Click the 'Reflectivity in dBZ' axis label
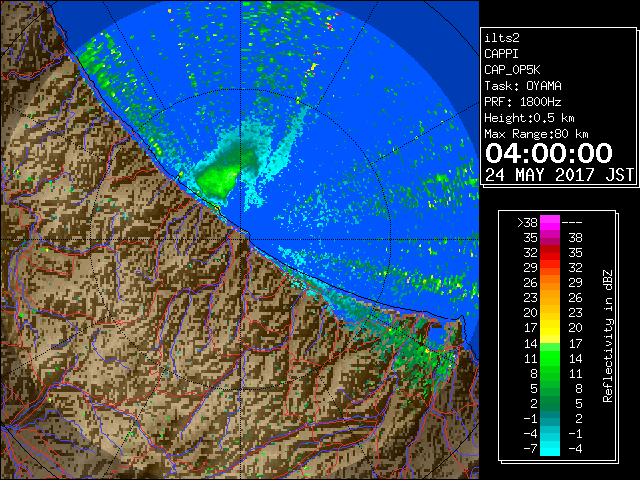The image size is (640, 480). click(608, 336)
